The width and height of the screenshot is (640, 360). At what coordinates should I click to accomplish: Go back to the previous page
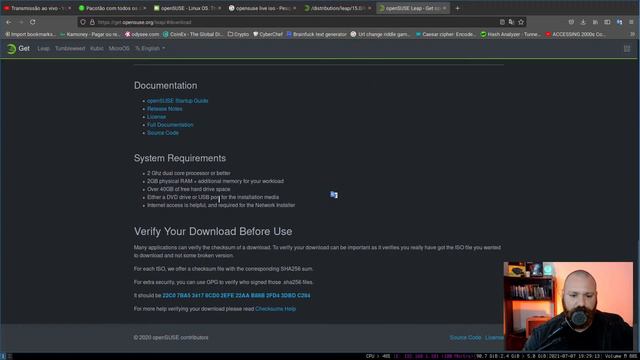[x=9, y=22]
